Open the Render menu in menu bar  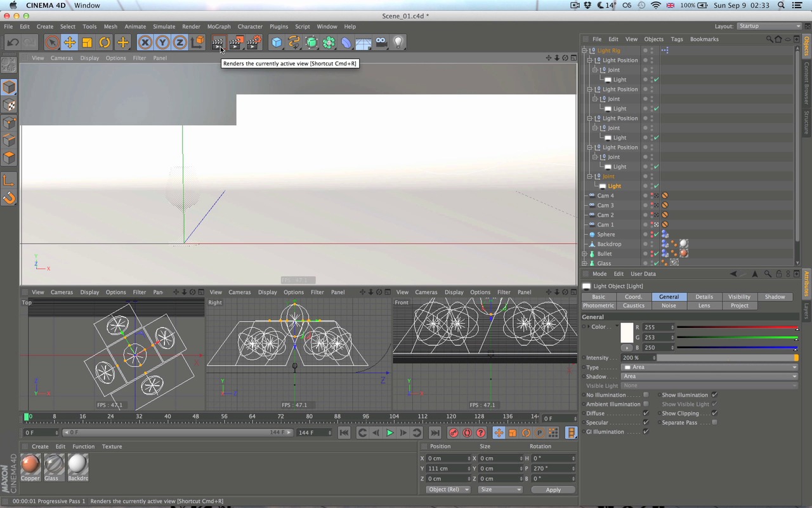(191, 27)
